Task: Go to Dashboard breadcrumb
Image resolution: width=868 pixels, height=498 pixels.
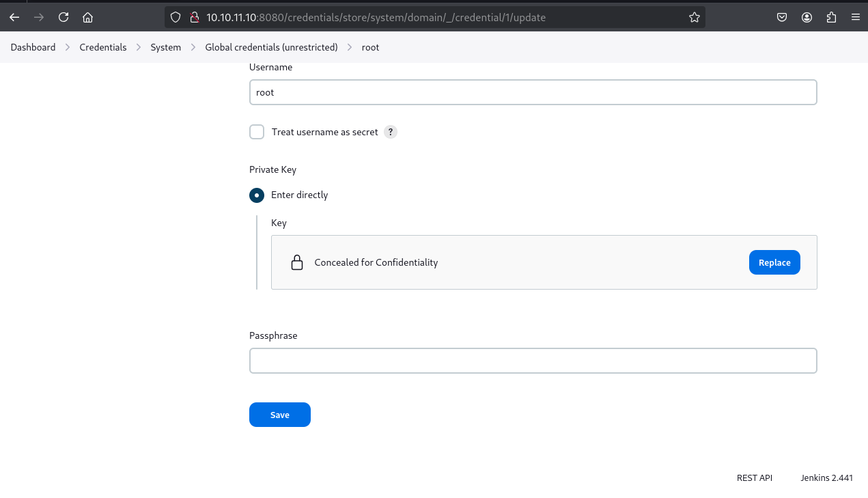Action: [x=33, y=47]
